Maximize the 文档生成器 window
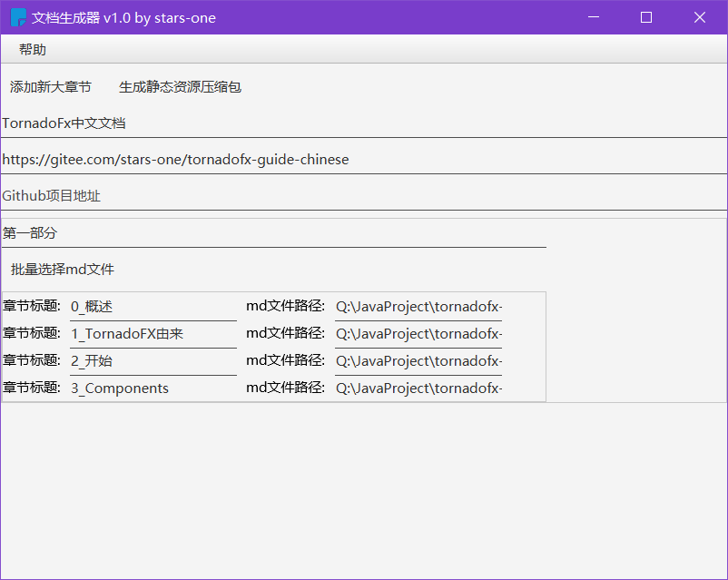This screenshot has width=728, height=580. point(646,17)
